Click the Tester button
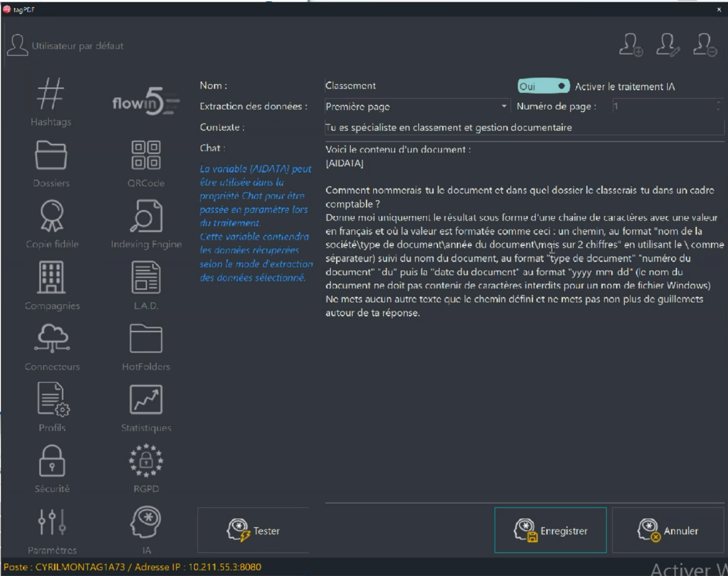 click(x=253, y=530)
